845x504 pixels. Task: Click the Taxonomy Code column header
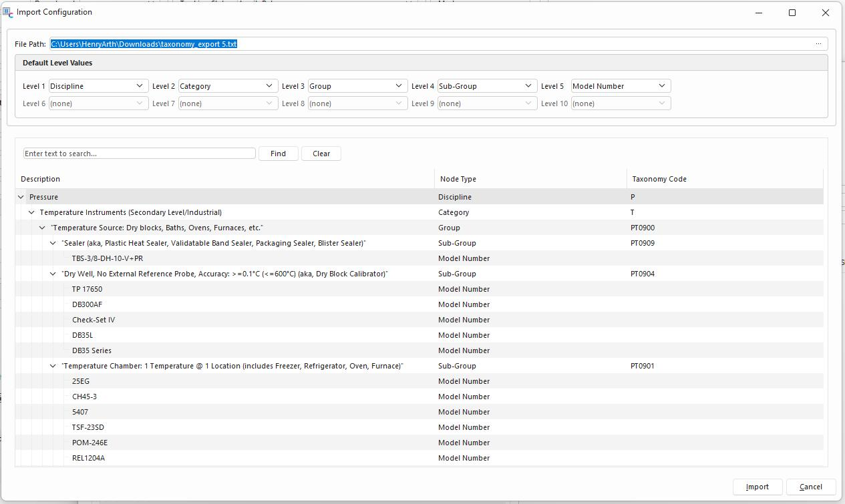(x=659, y=179)
